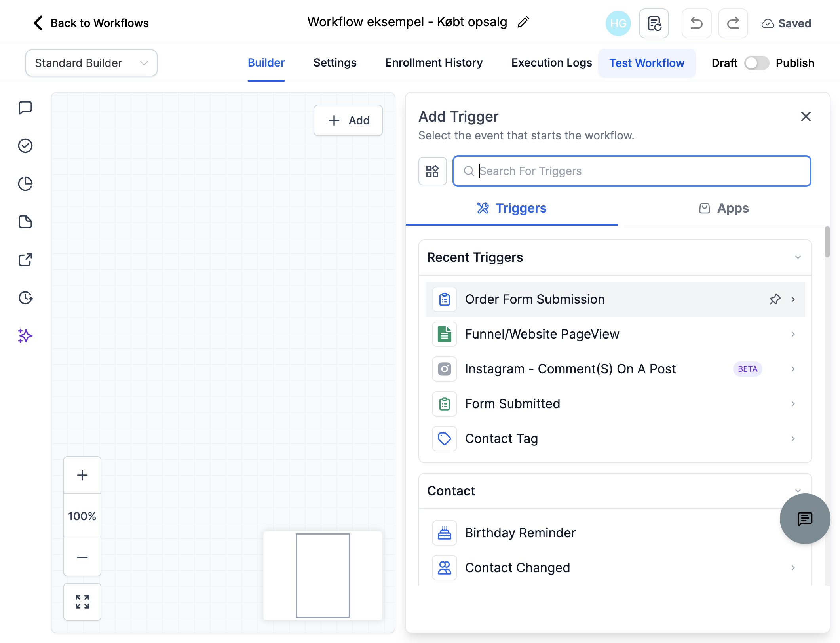Click the Test Workflow button
840x643 pixels.
coord(647,63)
